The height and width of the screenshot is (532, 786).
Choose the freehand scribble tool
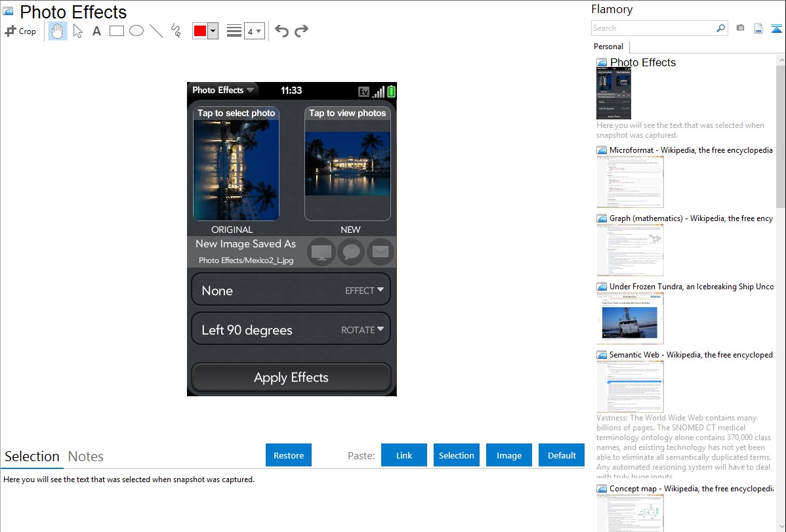point(176,31)
